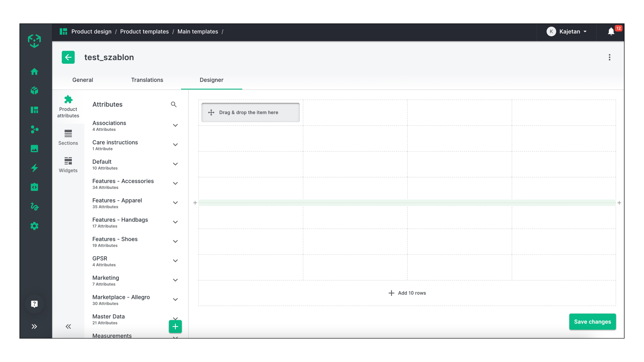
Task: Click Add 10 rows
Action: pyautogui.click(x=407, y=293)
